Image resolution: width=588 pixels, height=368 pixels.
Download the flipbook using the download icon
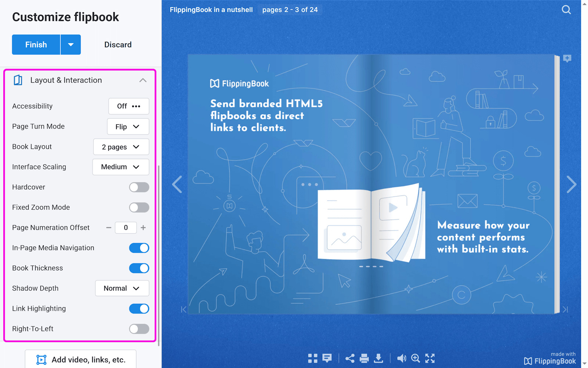pos(379,358)
